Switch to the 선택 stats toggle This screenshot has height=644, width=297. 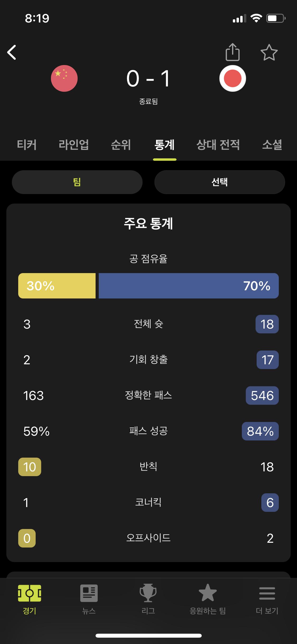220,182
